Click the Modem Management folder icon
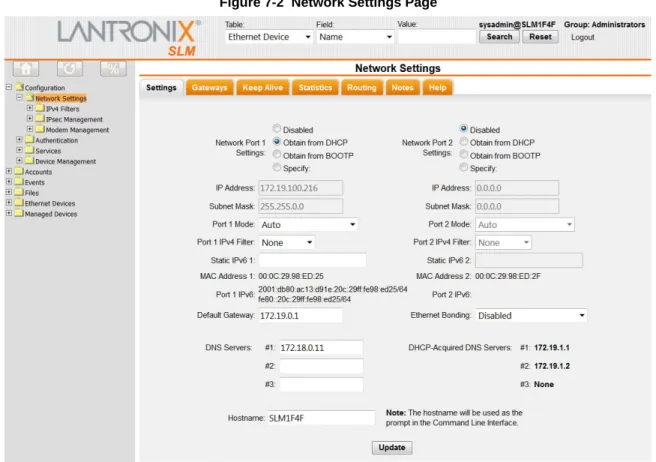 click(40, 129)
